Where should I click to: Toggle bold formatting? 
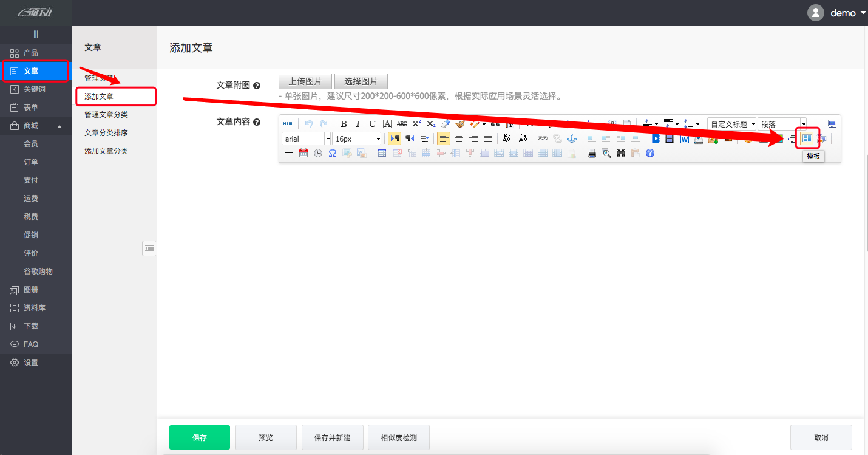coord(344,124)
